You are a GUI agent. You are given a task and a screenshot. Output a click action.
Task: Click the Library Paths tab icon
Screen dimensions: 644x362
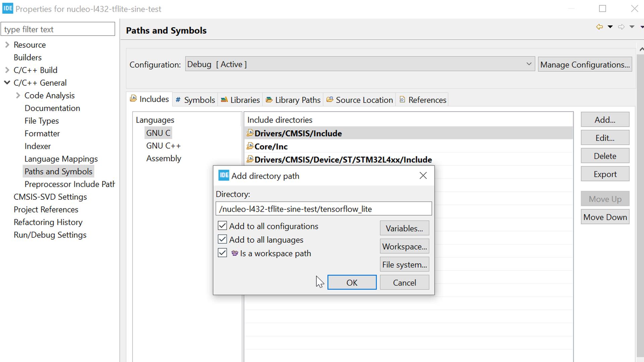point(269,99)
